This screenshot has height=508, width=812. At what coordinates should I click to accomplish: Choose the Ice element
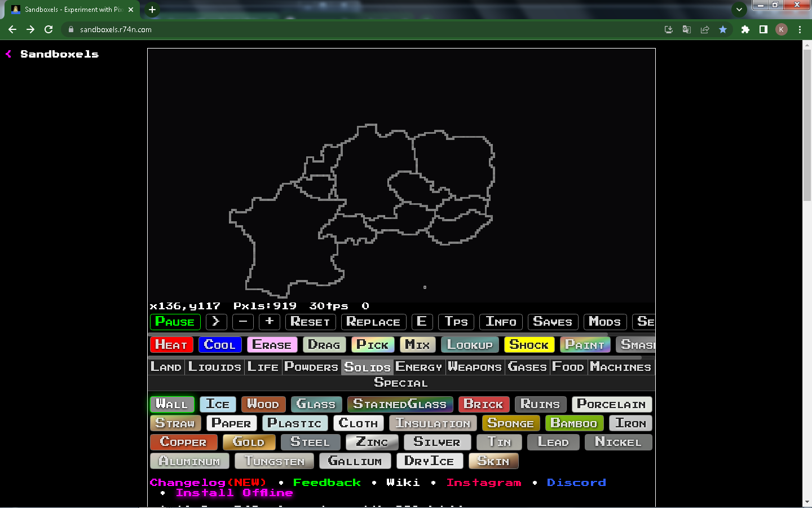[218, 404]
